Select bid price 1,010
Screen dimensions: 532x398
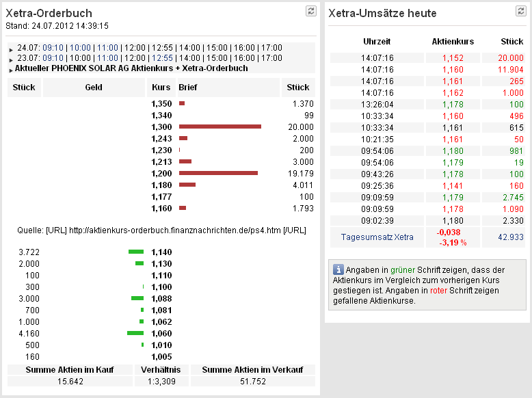161,345
